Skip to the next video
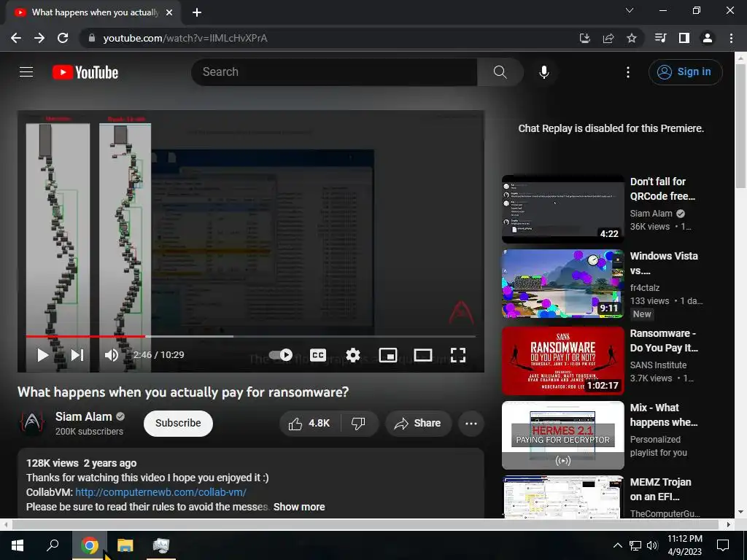This screenshot has height=560, width=747. pos(77,355)
